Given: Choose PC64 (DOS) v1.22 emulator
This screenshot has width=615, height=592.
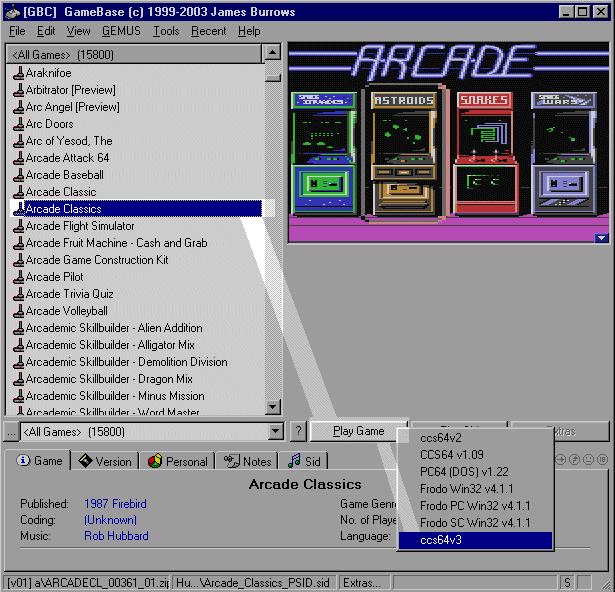Looking at the screenshot, I should tap(475, 472).
